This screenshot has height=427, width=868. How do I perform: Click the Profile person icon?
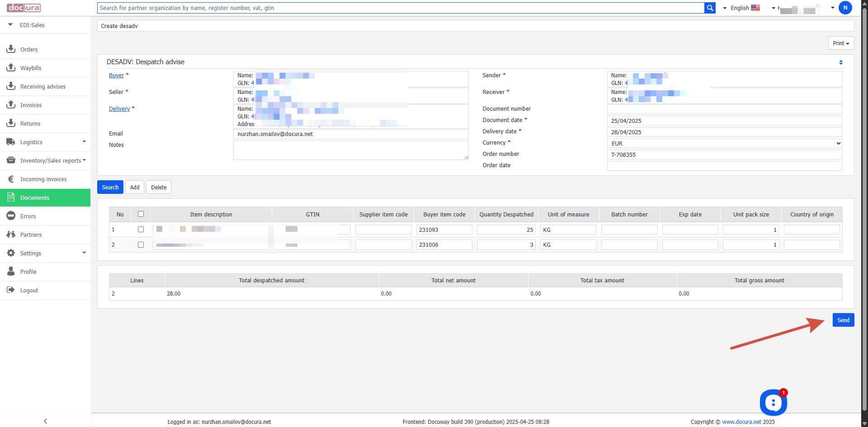[11, 272]
